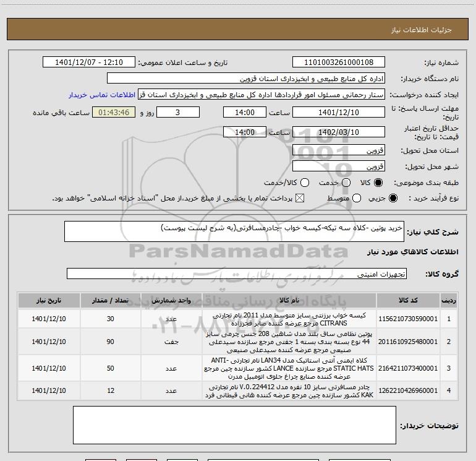The image size is (476, 461).
Task: Click the delivery province field قزوین
Action: 339,150
